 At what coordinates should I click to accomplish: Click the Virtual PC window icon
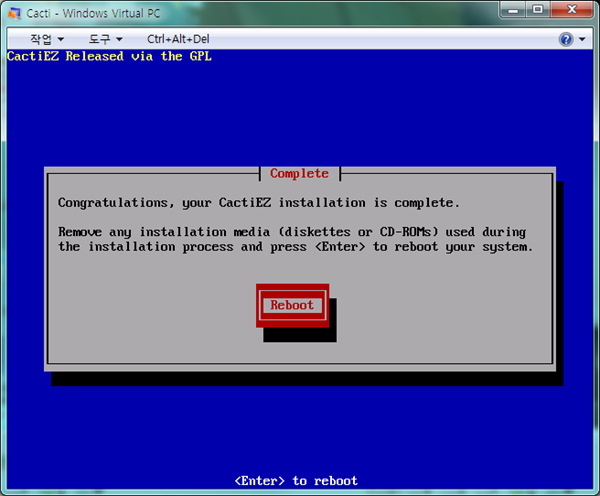[15, 13]
